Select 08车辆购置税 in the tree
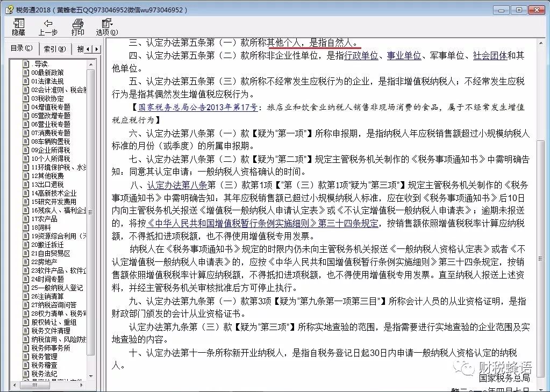 click(x=51, y=141)
